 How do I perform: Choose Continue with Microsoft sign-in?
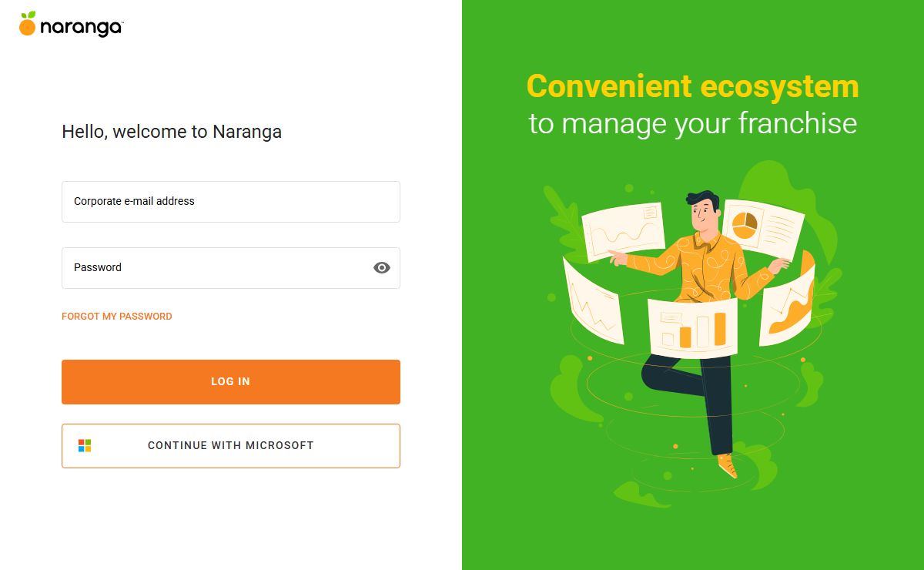tap(231, 445)
